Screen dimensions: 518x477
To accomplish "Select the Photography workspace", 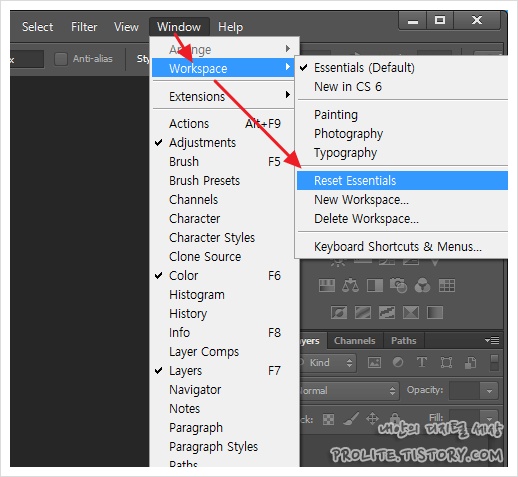I will 402,134.
